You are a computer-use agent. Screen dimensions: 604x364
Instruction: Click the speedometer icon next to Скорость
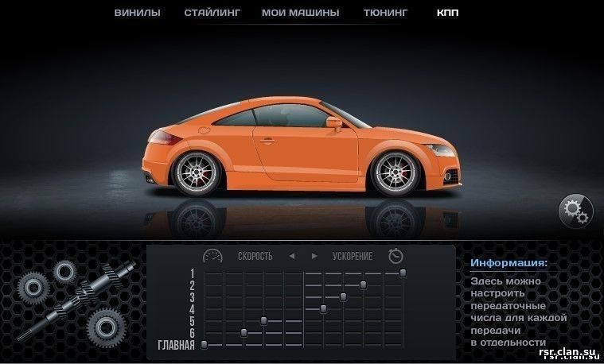[x=212, y=256]
